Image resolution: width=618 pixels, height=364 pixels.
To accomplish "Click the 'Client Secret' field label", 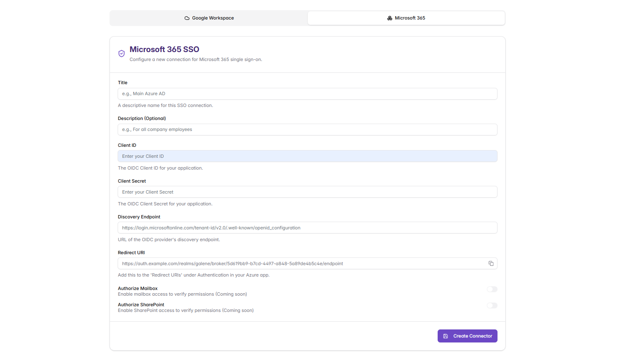I will coord(132,181).
